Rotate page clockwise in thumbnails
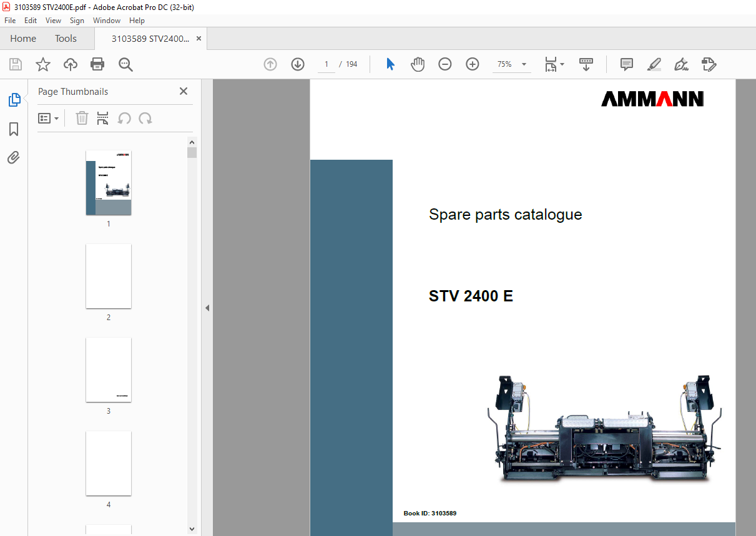This screenshot has width=756, height=536. click(x=145, y=118)
